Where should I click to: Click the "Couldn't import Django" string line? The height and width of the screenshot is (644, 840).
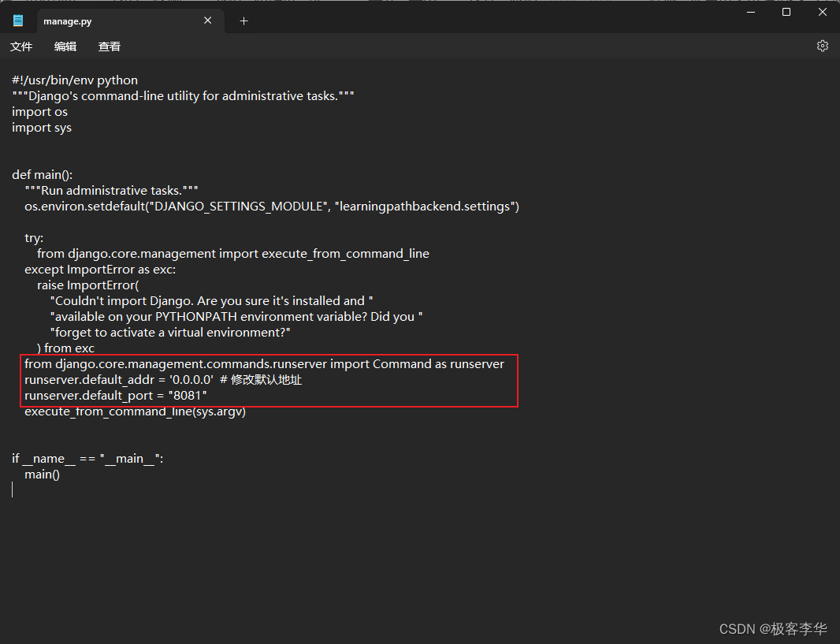coord(212,301)
